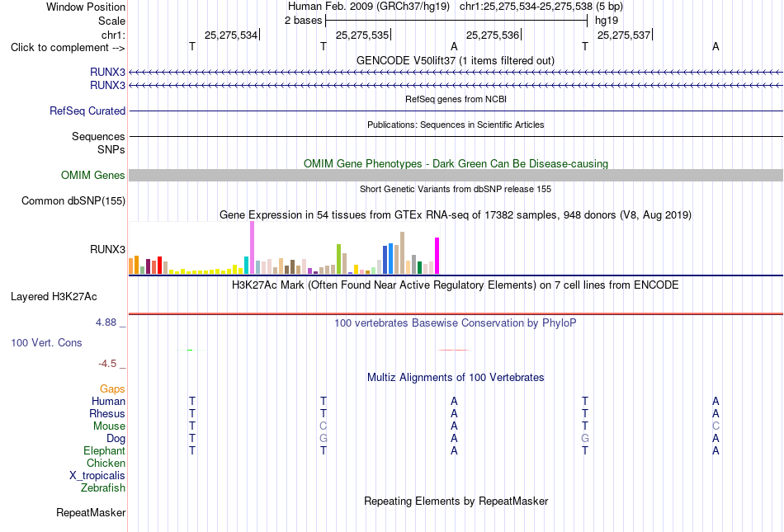Viewport: 784px width, 532px height.
Task: Click the Layered H3K27Ac label
Action: [x=54, y=297]
